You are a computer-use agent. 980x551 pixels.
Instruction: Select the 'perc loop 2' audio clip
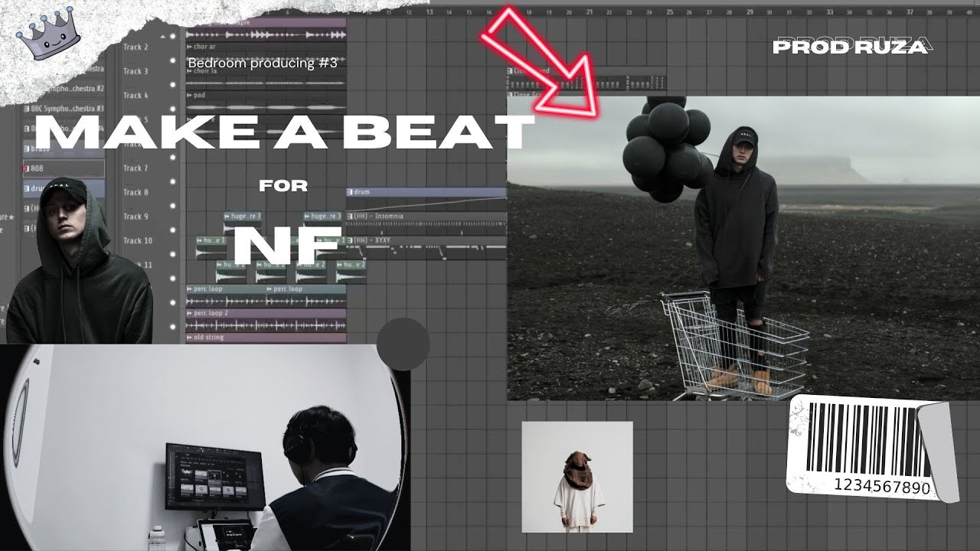point(266,318)
